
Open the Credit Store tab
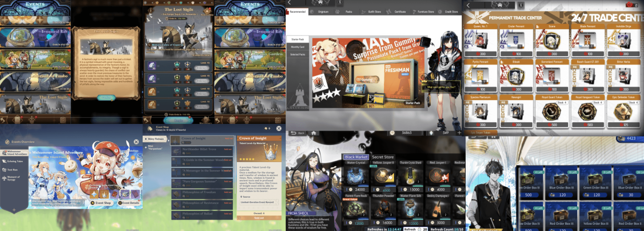coord(449,12)
